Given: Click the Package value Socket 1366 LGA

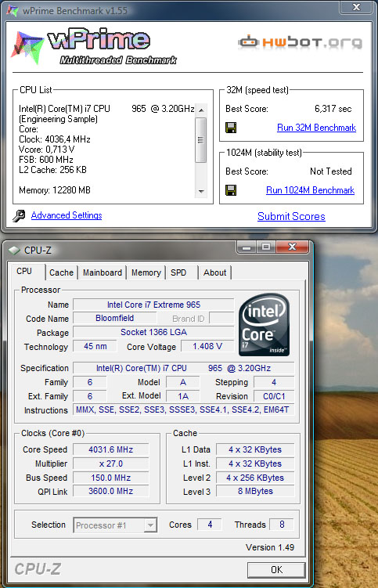Looking at the screenshot, I should (x=153, y=332).
